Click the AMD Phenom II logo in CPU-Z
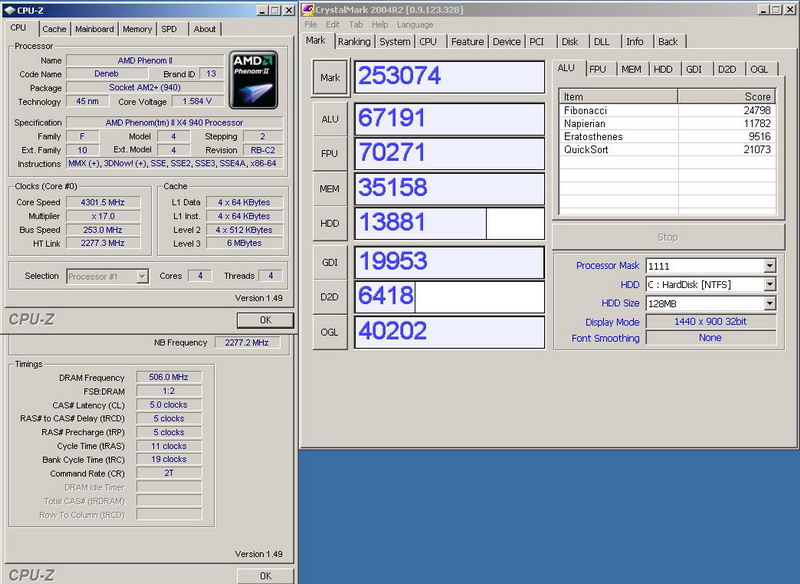Viewport: 800px width, 584px height. (x=254, y=80)
